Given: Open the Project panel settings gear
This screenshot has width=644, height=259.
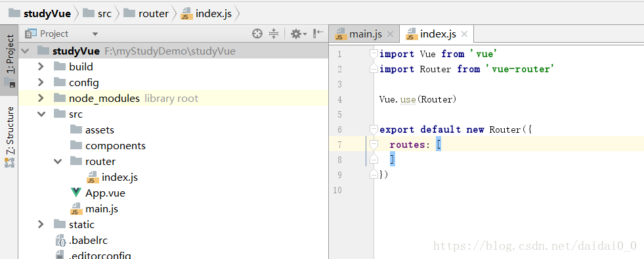Looking at the screenshot, I should point(299,34).
